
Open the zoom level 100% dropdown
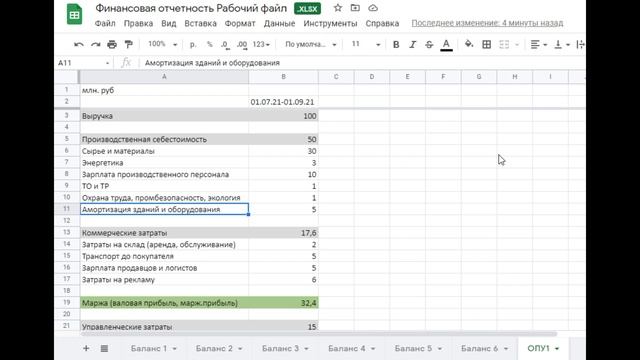(162, 44)
